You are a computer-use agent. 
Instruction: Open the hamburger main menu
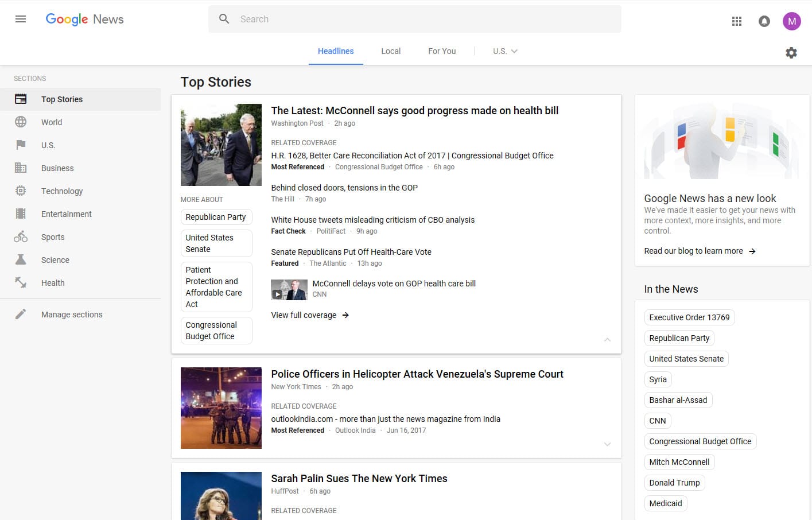tap(21, 19)
